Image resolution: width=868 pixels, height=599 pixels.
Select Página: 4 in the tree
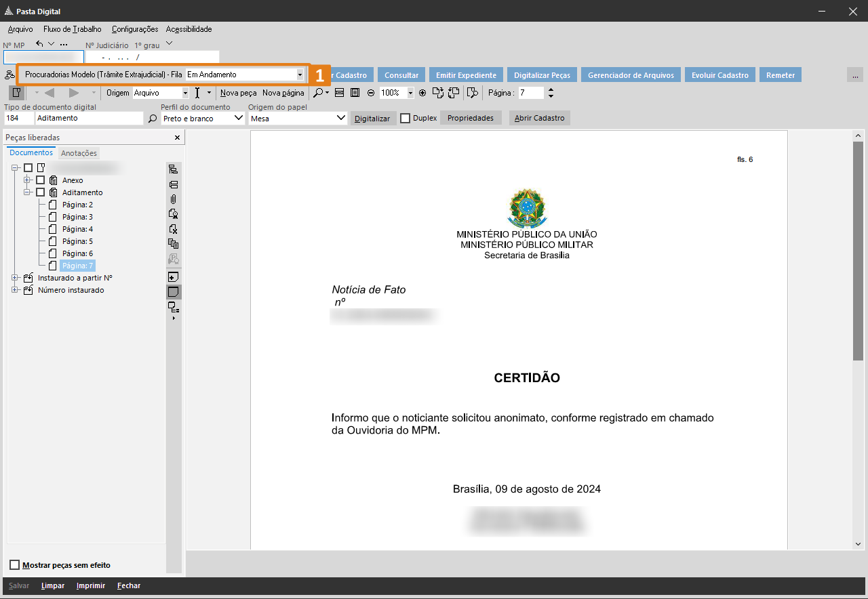[77, 229]
